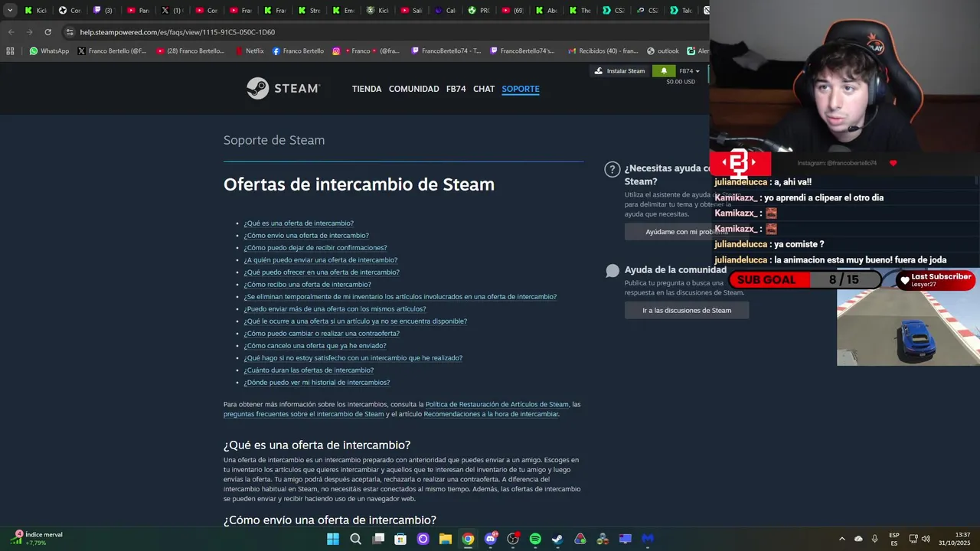Open ¿Qué es una oferta de intercambio? link
Viewport: 980px width, 551px height.
click(x=299, y=223)
